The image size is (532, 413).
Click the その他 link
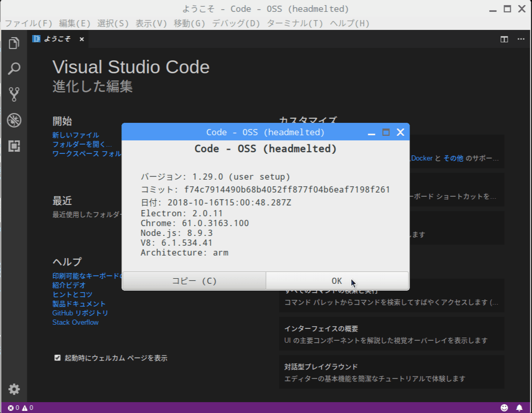(453, 158)
